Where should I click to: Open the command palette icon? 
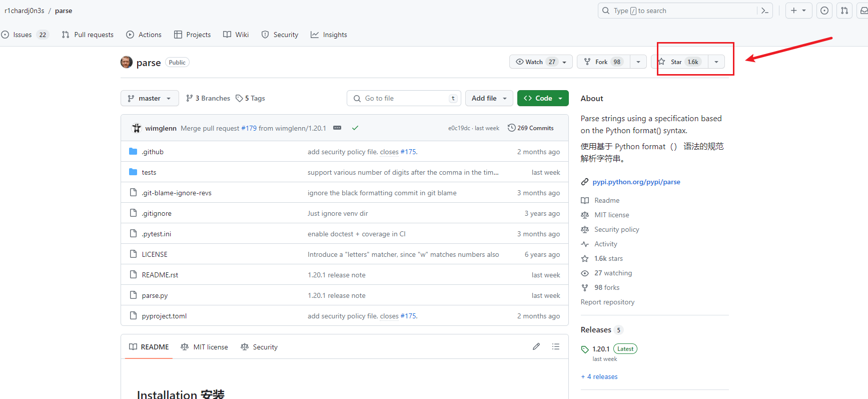(x=764, y=11)
